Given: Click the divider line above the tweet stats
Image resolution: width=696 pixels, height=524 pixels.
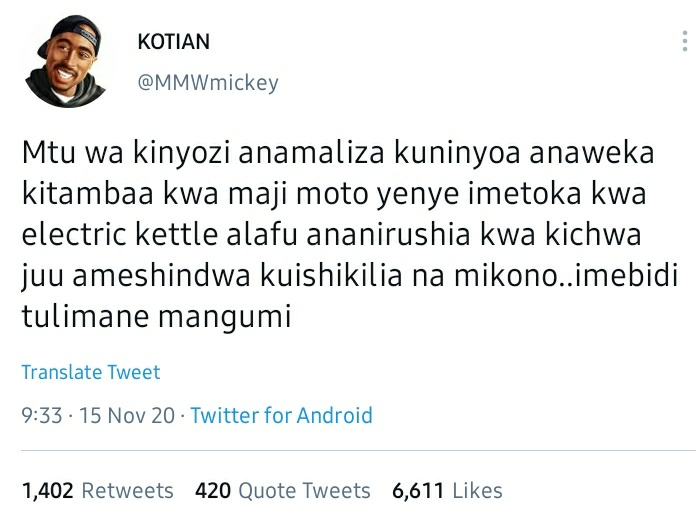Looking at the screenshot, I should click(358, 451).
